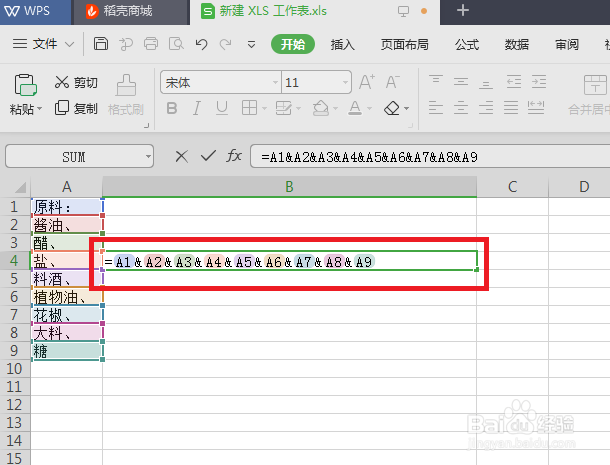Switch to the 页面布局 ribbon tab
Image resolution: width=610 pixels, height=465 pixels.
tap(405, 44)
